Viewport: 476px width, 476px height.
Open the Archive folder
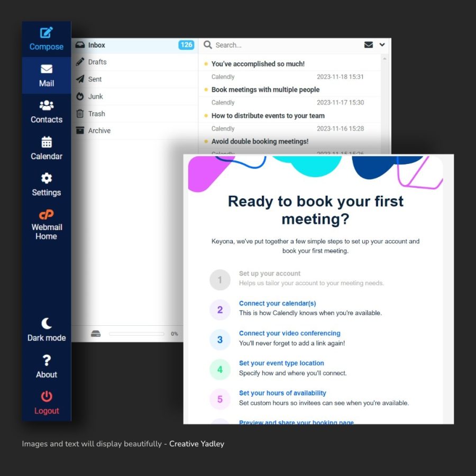point(134,131)
